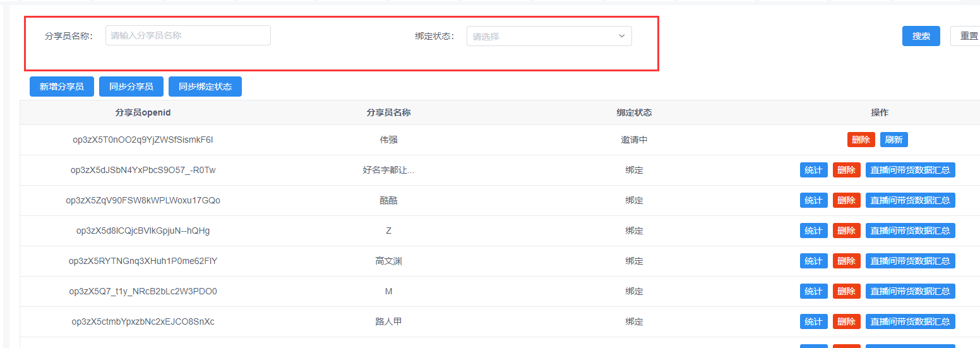Screen dimensions: 980x348
Task: Click the 重置 button
Action: point(967,36)
